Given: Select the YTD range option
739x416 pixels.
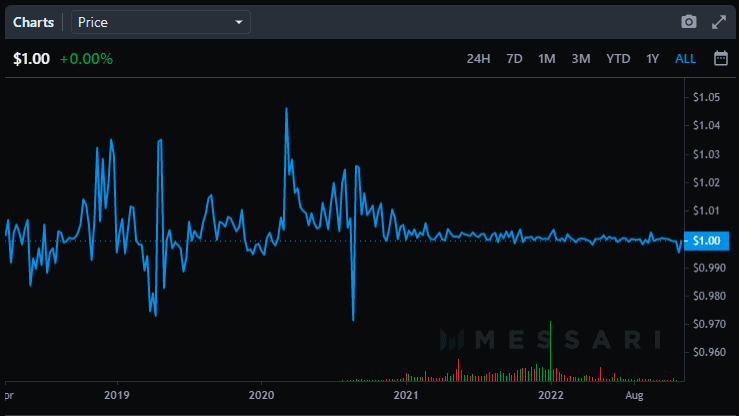Looking at the screenshot, I should [x=617, y=58].
